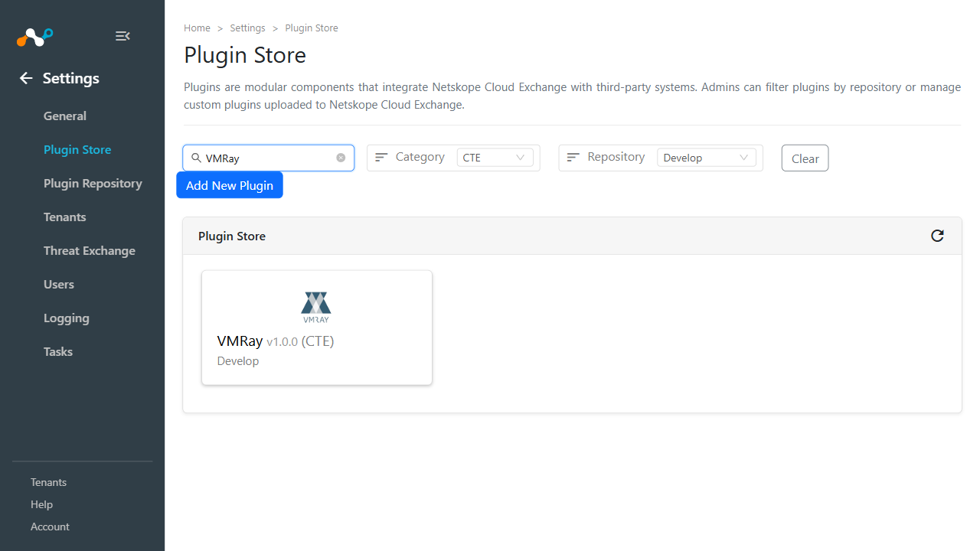This screenshot has width=980, height=551.
Task: Open the Repository Develop dropdown
Action: click(x=707, y=158)
